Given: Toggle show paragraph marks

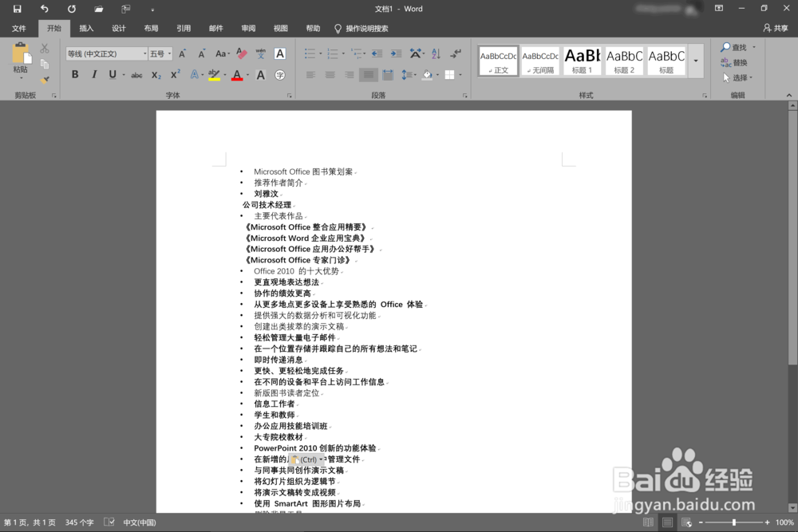Looking at the screenshot, I should 456,53.
